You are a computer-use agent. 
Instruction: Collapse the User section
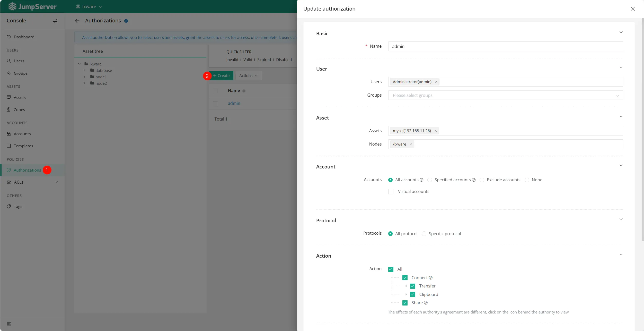621,67
